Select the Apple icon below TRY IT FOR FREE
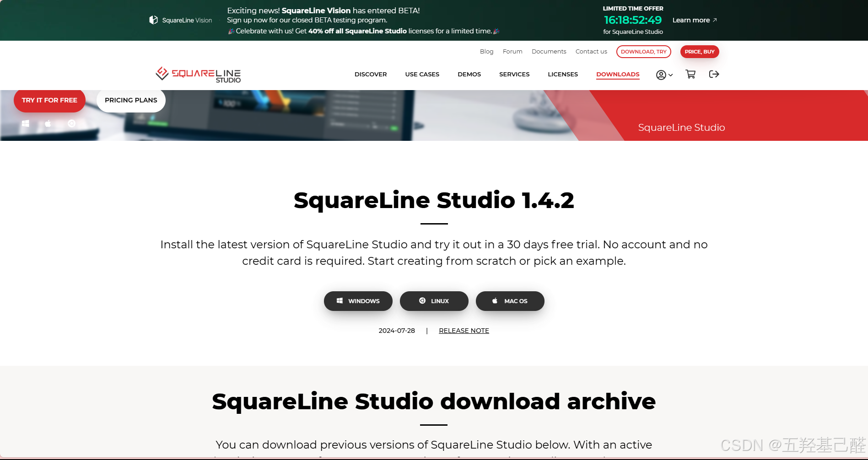The width and height of the screenshot is (868, 460). coord(48,123)
